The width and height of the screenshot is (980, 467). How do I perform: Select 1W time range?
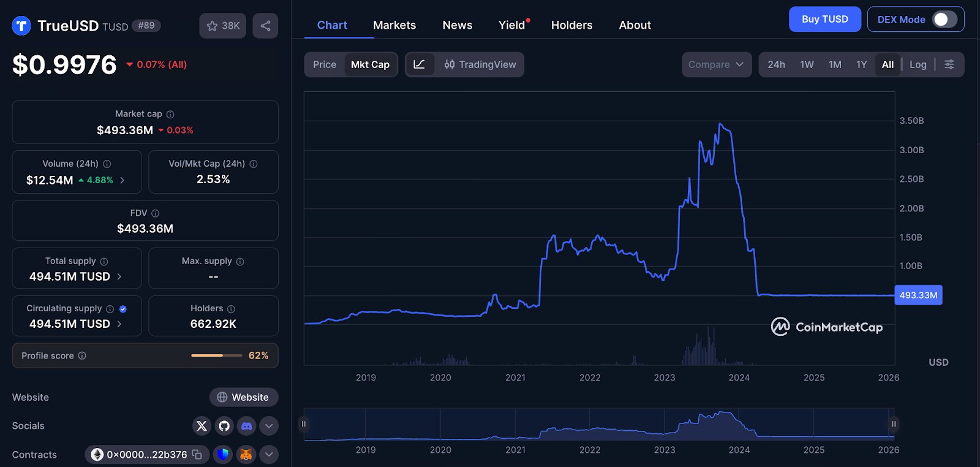[807, 64]
